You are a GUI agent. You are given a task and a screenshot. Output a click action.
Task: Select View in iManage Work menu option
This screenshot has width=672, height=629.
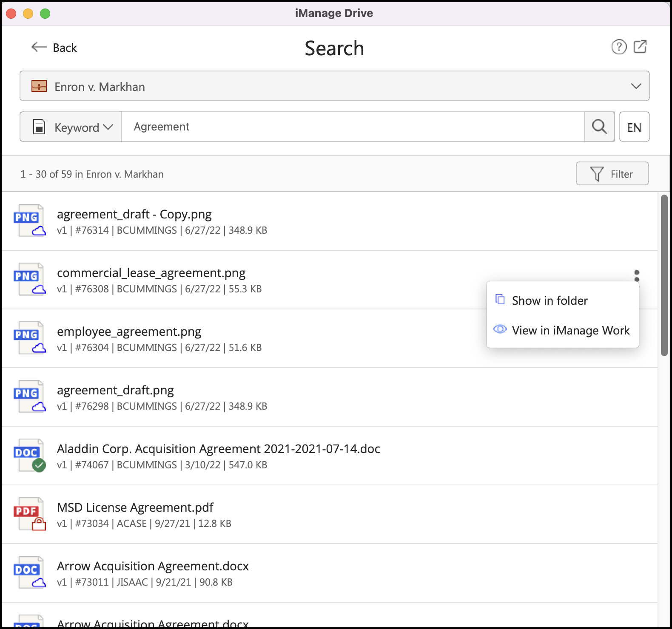click(563, 330)
